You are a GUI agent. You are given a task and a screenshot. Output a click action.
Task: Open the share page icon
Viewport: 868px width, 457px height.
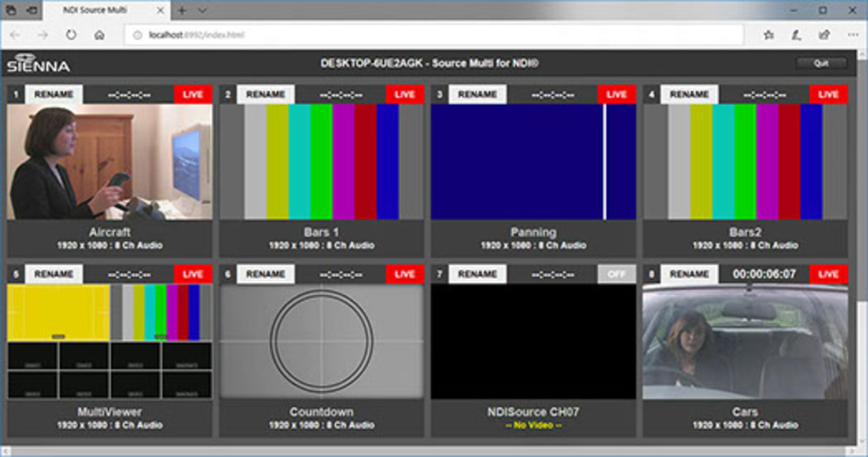[x=824, y=35]
